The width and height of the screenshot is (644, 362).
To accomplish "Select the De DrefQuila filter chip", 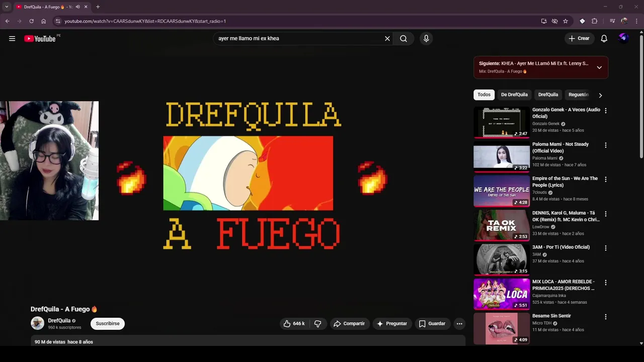I will 514,95.
